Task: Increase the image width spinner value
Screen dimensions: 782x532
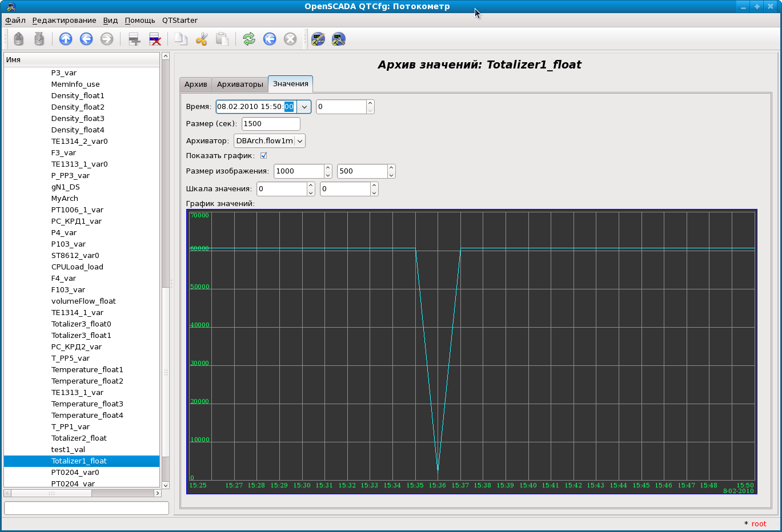Action: point(328,168)
